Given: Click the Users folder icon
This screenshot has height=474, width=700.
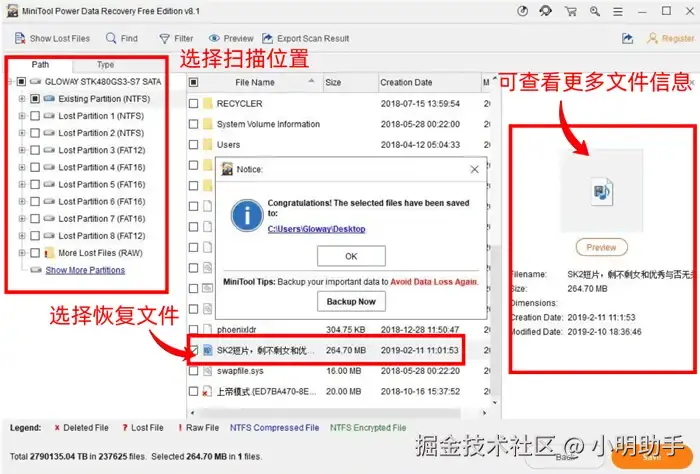Looking at the screenshot, I should [x=208, y=145].
